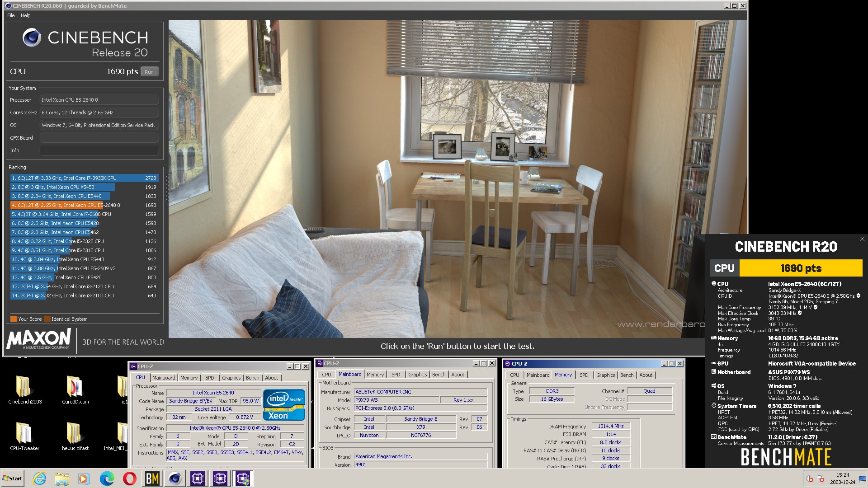Open Bench tab in first CPU-Z window

coord(253,378)
